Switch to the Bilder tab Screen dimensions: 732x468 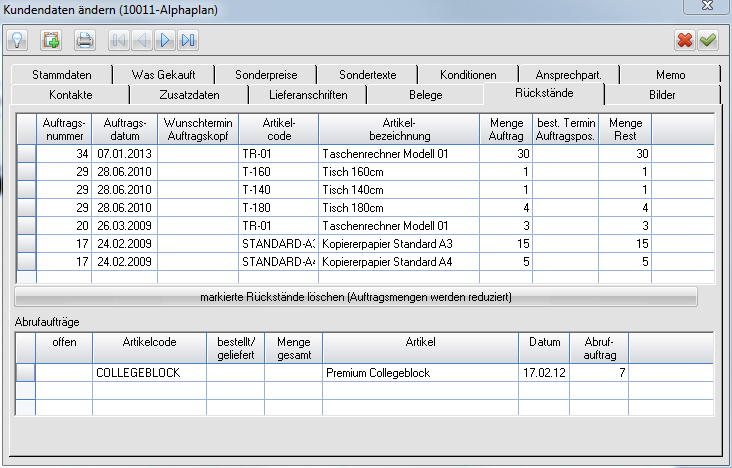662,95
